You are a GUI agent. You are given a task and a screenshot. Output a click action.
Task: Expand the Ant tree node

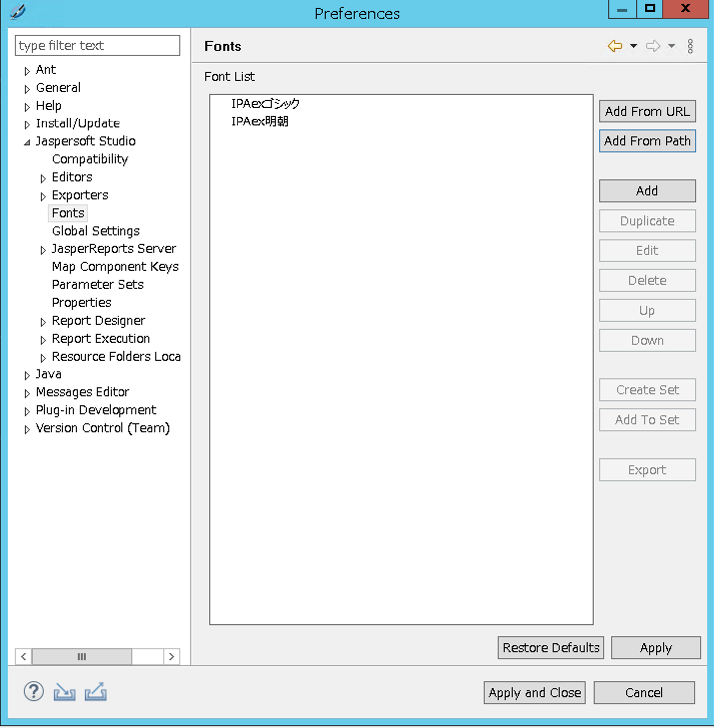click(27, 71)
